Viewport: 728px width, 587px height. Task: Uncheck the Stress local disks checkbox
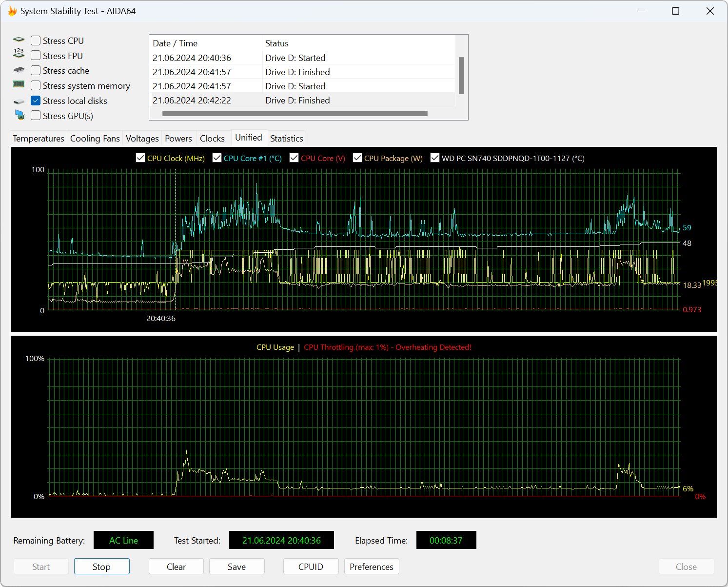coord(36,101)
